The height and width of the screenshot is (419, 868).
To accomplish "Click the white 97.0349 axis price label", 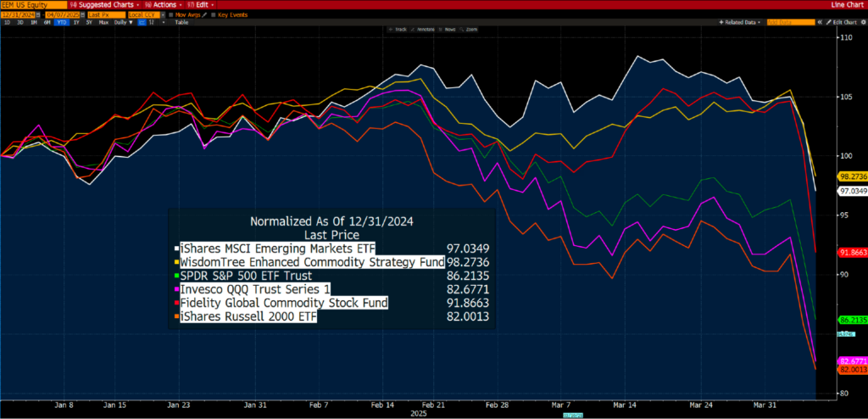I will point(853,191).
